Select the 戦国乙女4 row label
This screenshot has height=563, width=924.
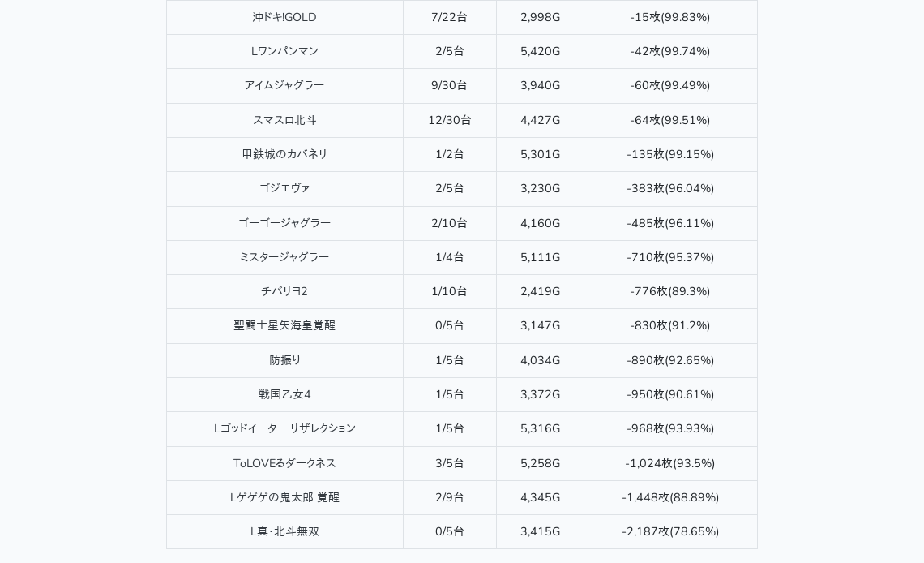[x=284, y=394]
